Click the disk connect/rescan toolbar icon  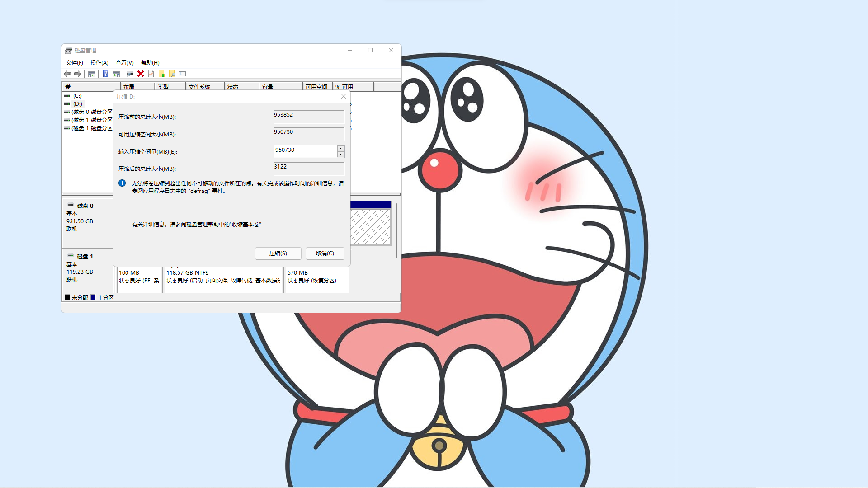[130, 74]
